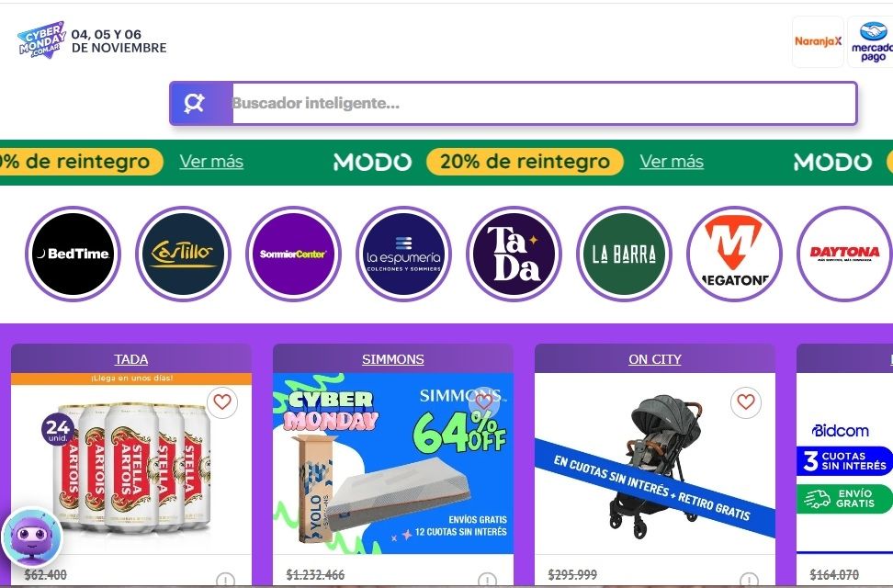Open the La Espumería brand circle
Image resolution: width=893 pixels, height=588 pixels.
point(404,254)
